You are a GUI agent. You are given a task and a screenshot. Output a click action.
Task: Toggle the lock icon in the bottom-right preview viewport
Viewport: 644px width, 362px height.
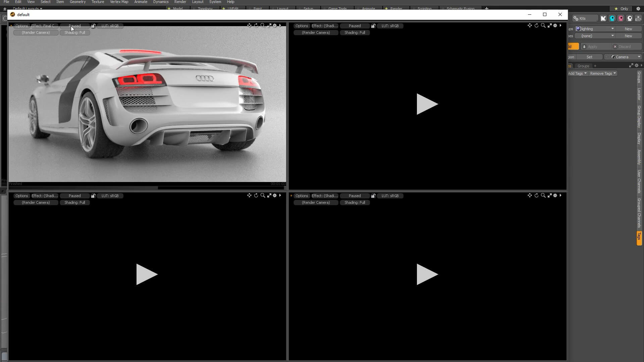(x=373, y=196)
